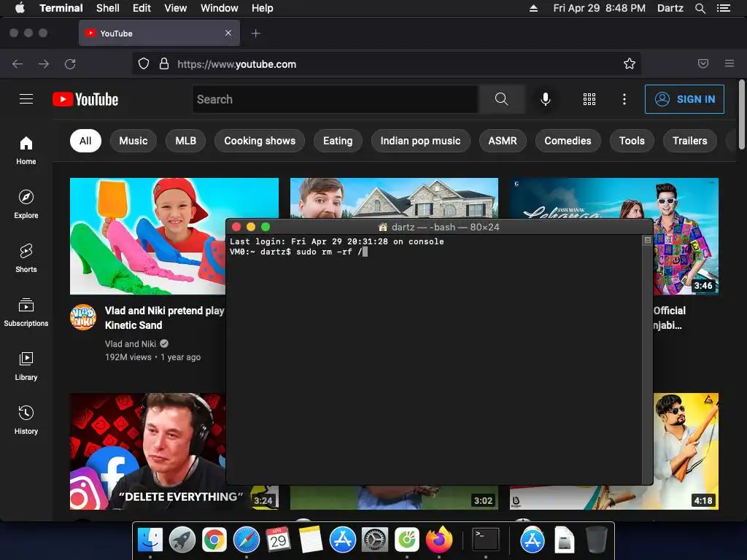Click inside the YouTube Search field

(x=336, y=99)
